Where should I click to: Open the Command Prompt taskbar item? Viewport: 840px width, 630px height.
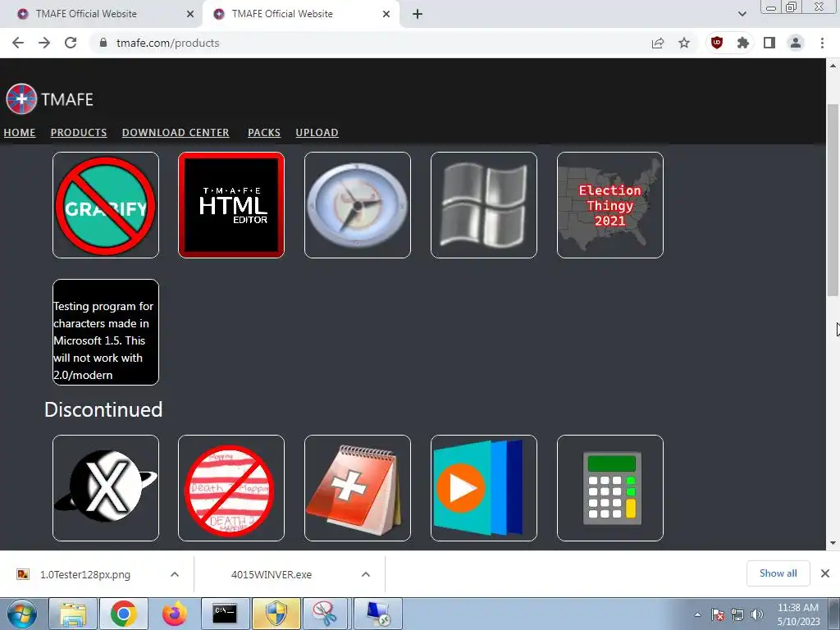[x=225, y=614]
